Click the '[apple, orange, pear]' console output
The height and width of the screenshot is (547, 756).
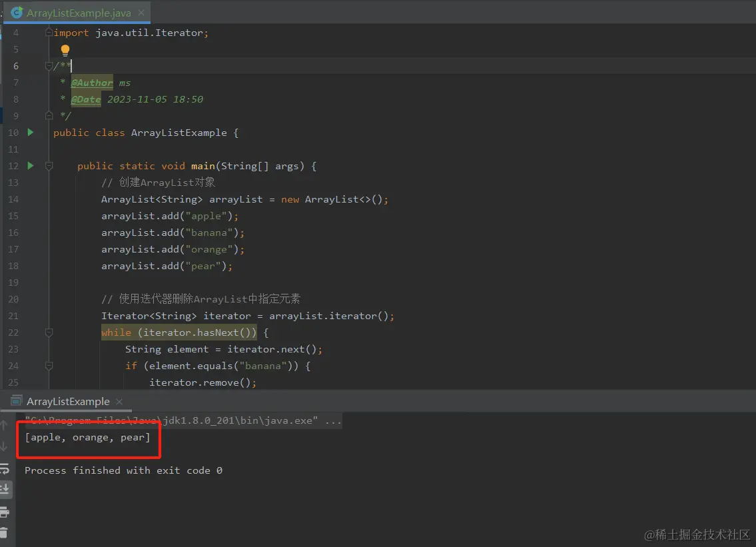pos(88,438)
